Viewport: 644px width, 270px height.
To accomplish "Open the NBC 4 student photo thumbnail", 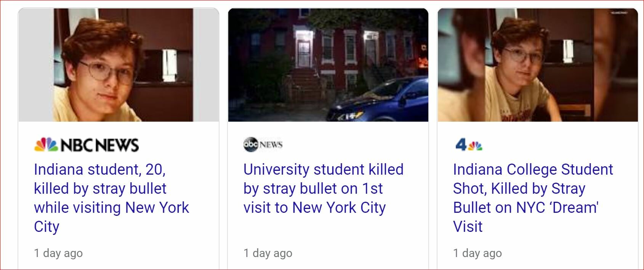I will (x=538, y=65).
